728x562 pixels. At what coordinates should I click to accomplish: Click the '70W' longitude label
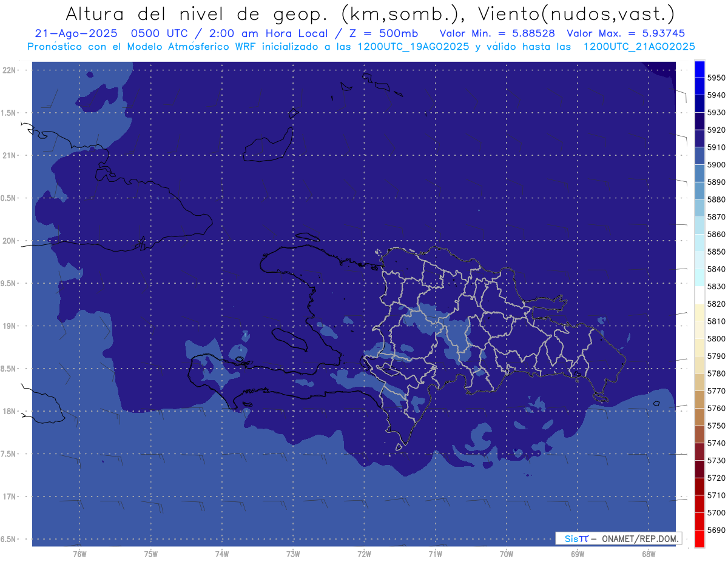(x=507, y=554)
